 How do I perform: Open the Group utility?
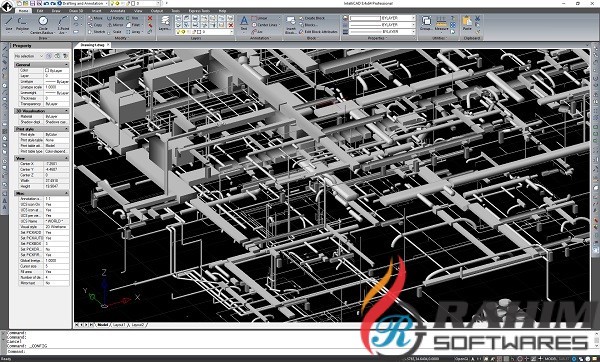[x=426, y=23]
